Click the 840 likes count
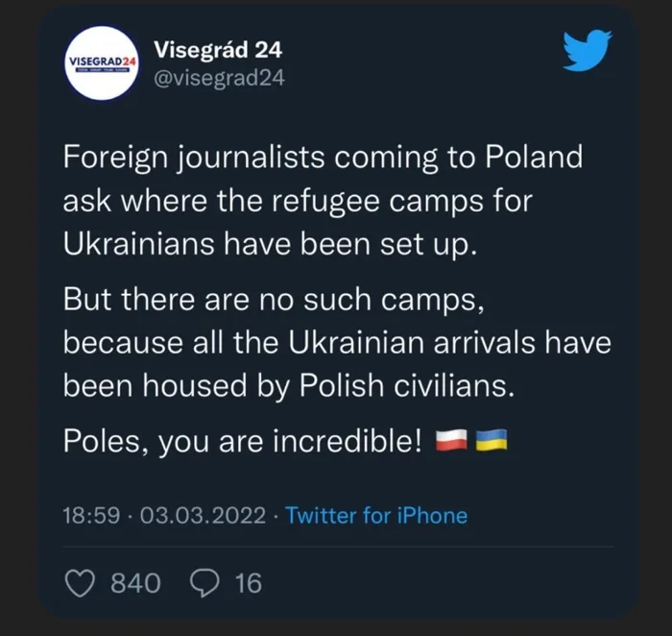Screen dimensions: 672x636 pyautogui.click(x=136, y=582)
